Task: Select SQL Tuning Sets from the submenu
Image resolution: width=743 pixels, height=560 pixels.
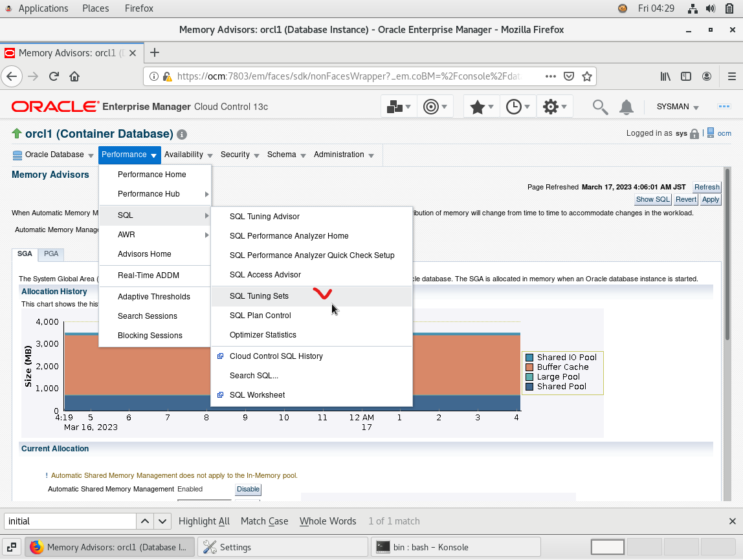Action: click(x=311, y=296)
